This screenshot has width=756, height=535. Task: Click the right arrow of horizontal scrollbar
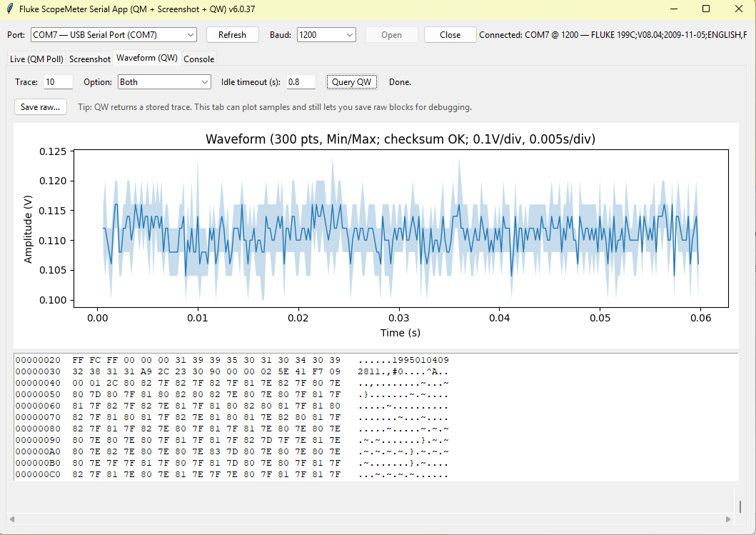point(729,519)
